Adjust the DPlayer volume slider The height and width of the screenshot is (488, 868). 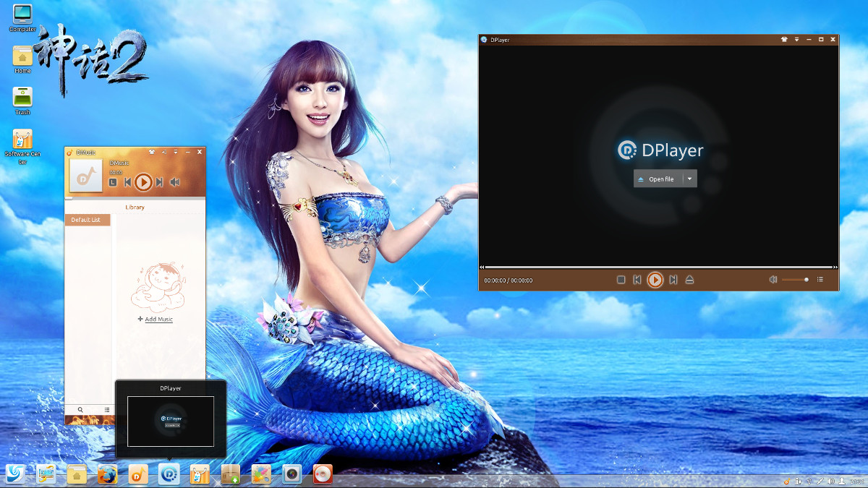tap(795, 280)
